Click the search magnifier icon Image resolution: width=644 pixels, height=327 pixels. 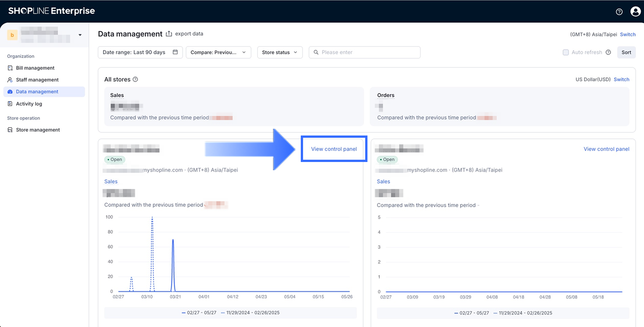click(x=316, y=52)
